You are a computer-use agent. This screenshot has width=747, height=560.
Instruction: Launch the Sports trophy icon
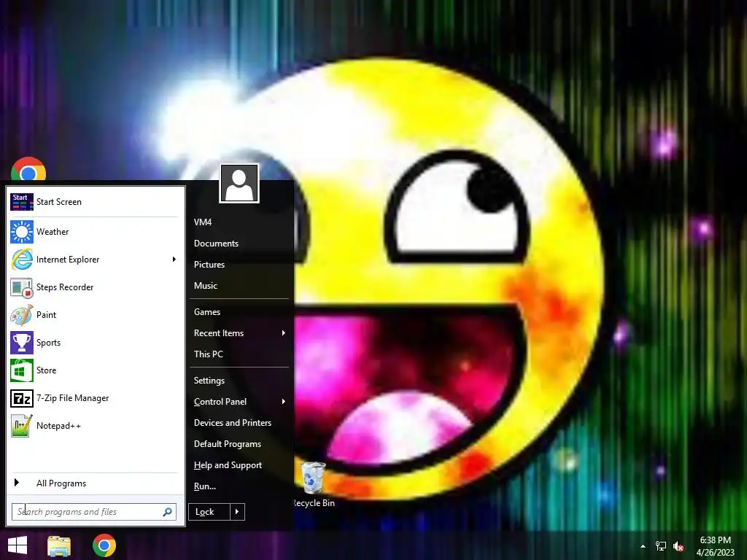[22, 343]
